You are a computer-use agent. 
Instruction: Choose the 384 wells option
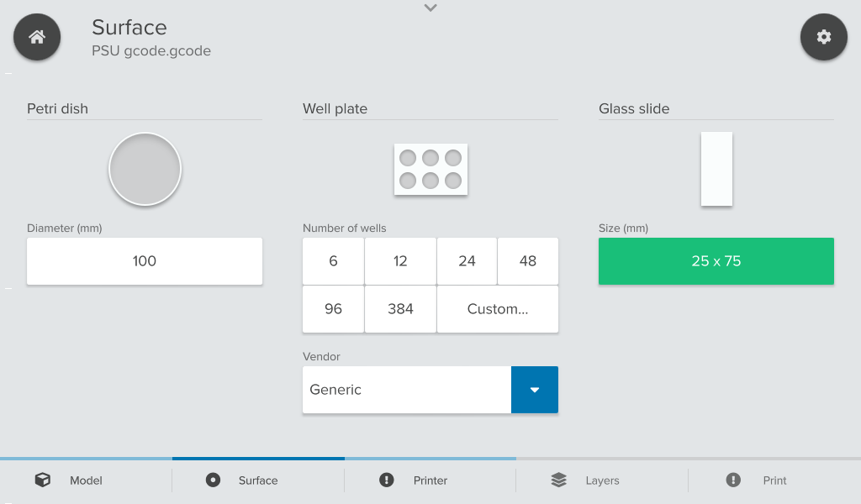400,309
